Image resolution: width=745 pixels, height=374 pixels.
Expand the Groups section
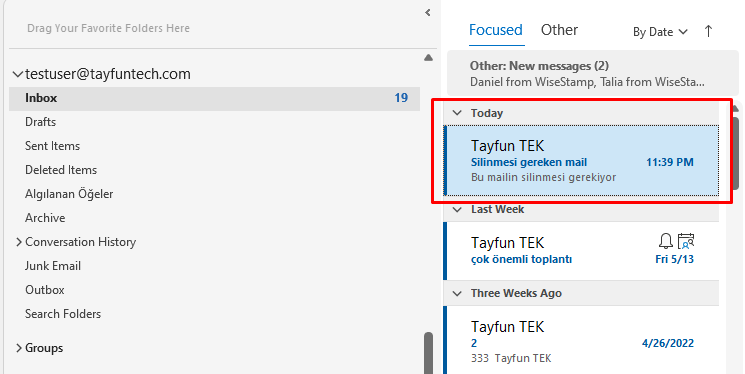19,348
